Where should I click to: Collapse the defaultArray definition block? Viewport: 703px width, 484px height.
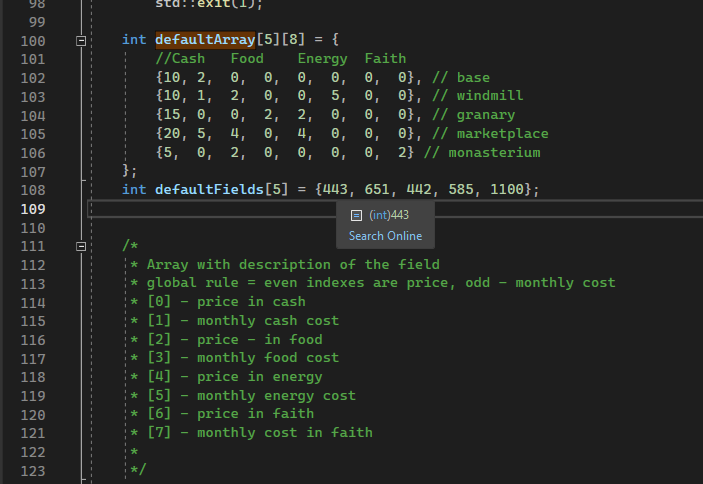tap(81, 41)
